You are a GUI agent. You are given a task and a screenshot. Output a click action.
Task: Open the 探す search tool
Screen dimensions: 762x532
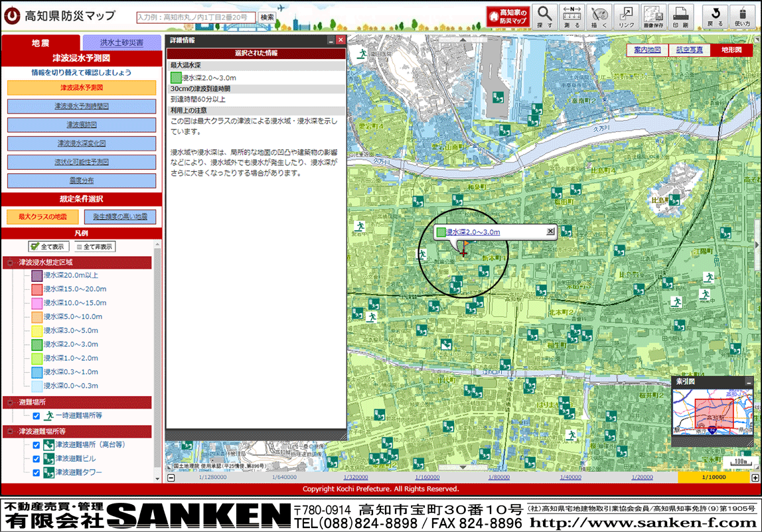coord(544,17)
